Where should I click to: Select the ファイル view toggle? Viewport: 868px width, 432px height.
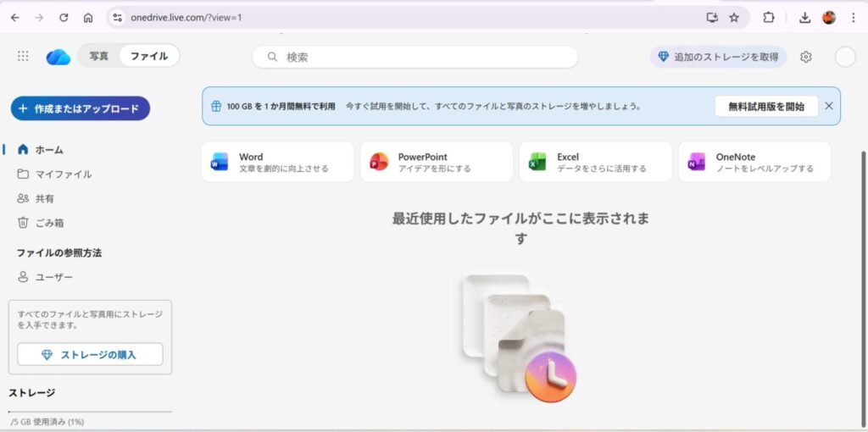pyautogui.click(x=148, y=57)
